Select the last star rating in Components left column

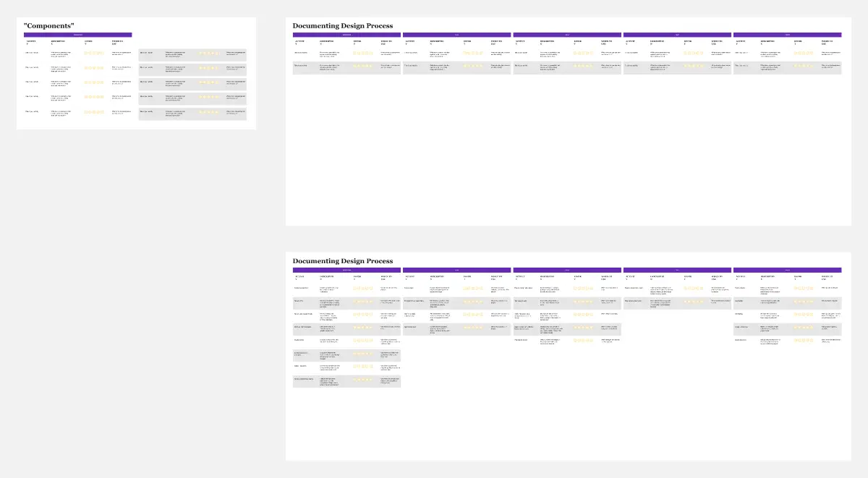point(93,113)
